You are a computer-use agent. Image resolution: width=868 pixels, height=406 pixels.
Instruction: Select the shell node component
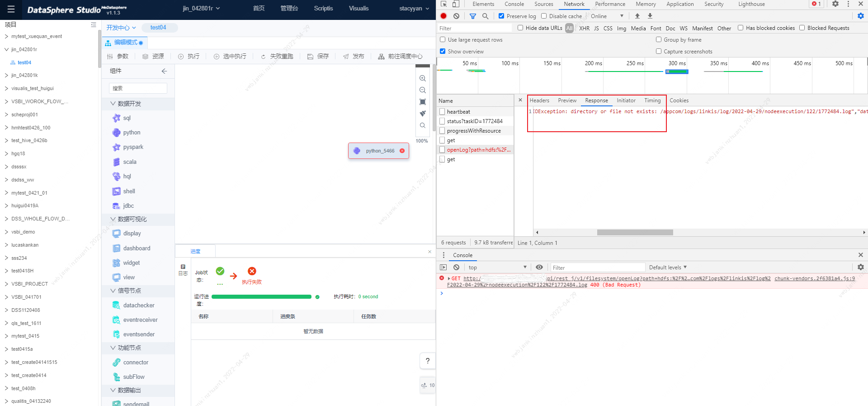(124, 191)
